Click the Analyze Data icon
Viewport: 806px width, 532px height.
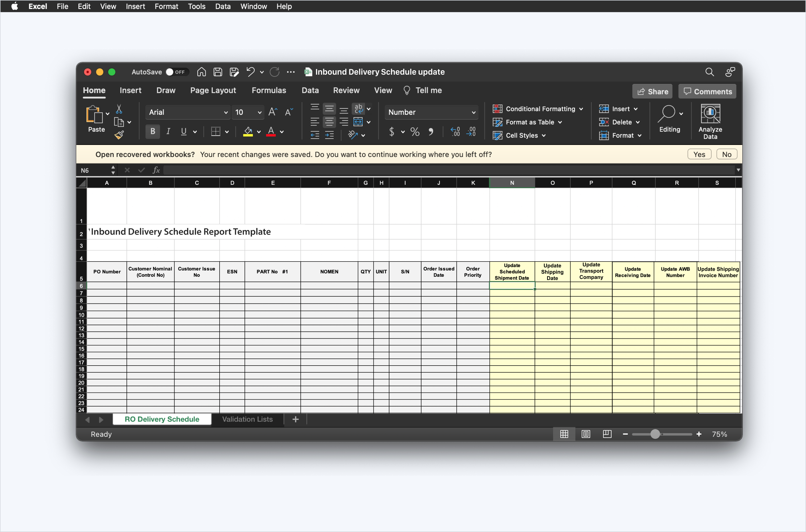pos(710,114)
